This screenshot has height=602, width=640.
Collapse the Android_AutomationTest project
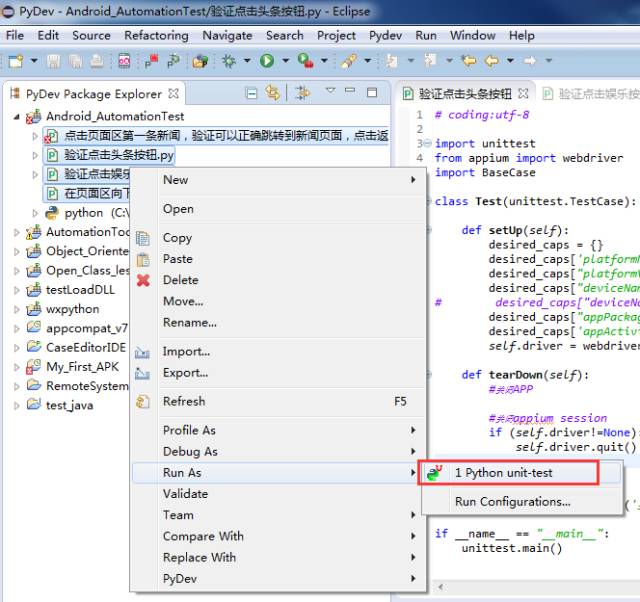pyautogui.click(x=16, y=117)
